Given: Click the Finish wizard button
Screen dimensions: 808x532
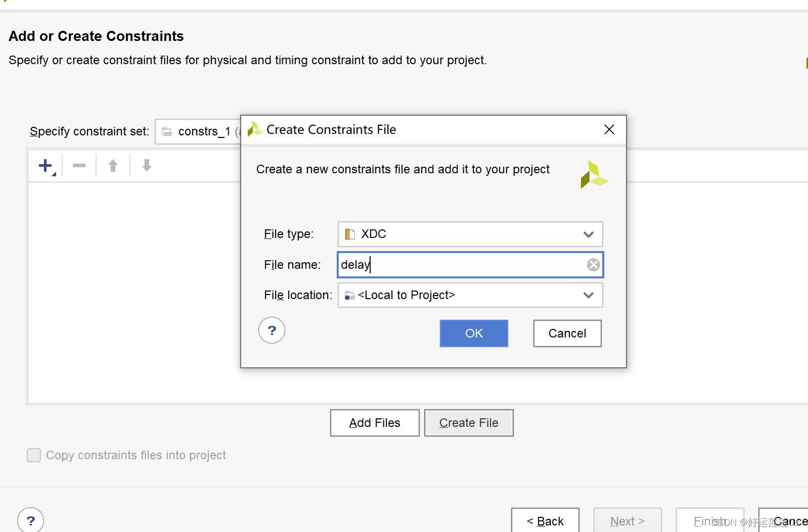Looking at the screenshot, I should (709, 521).
